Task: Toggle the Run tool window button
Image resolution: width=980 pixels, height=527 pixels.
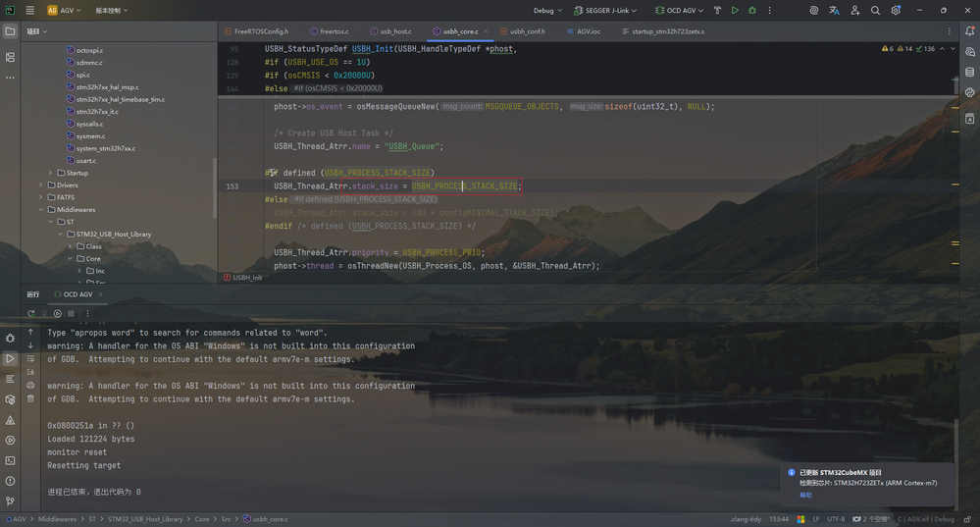Action: (x=10, y=358)
